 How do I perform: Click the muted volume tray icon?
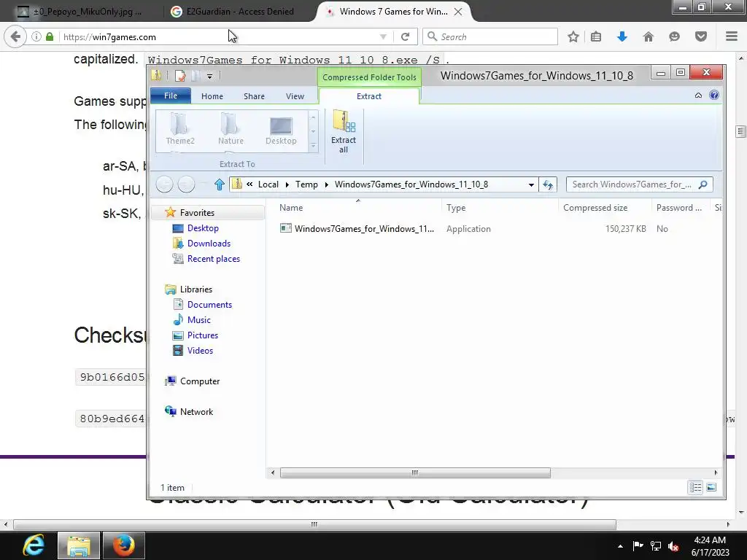click(673, 546)
